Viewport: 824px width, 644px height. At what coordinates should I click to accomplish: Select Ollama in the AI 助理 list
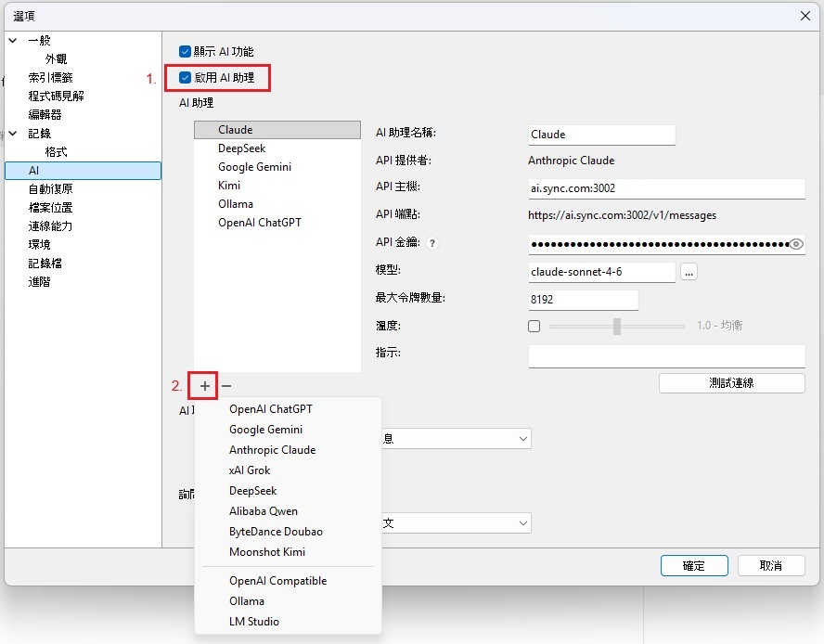277,204
